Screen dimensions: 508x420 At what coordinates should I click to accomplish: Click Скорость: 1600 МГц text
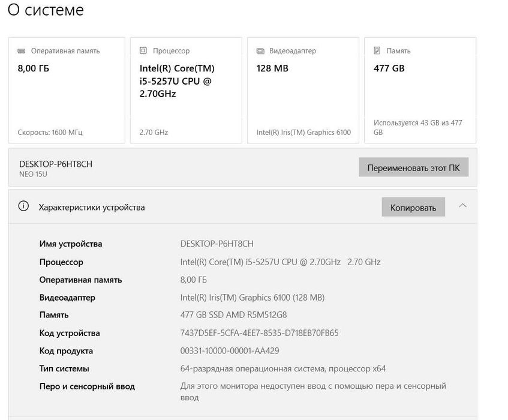(x=50, y=132)
